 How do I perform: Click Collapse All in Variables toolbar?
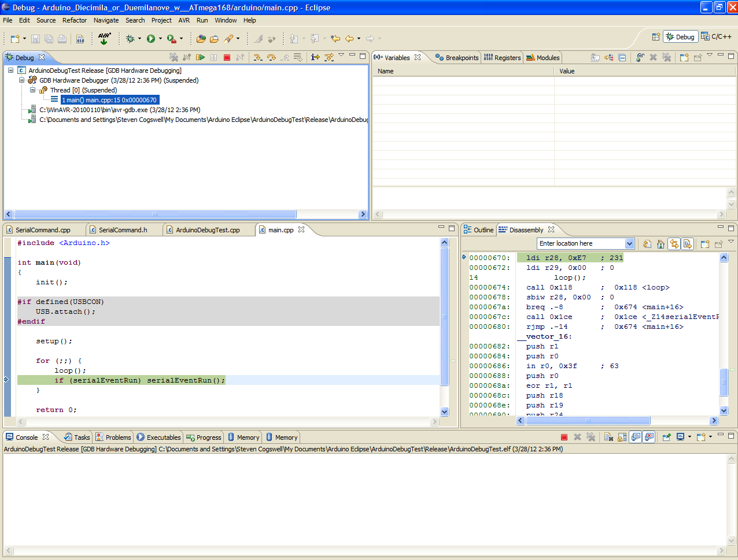pos(622,57)
